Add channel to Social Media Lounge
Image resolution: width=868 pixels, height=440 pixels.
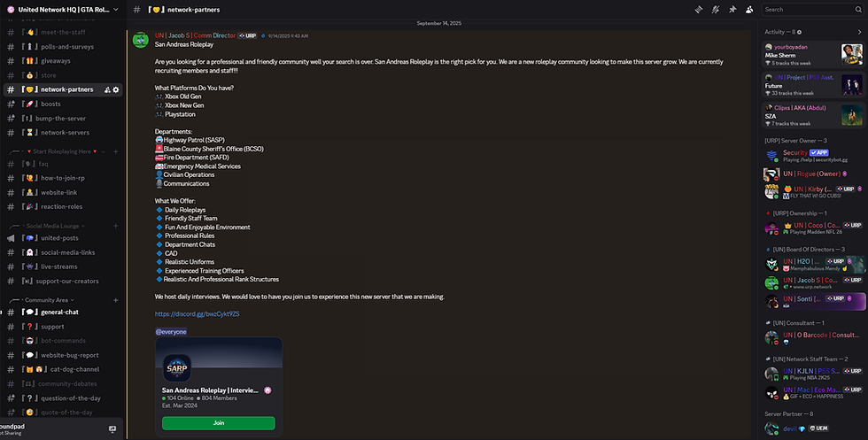tap(116, 226)
